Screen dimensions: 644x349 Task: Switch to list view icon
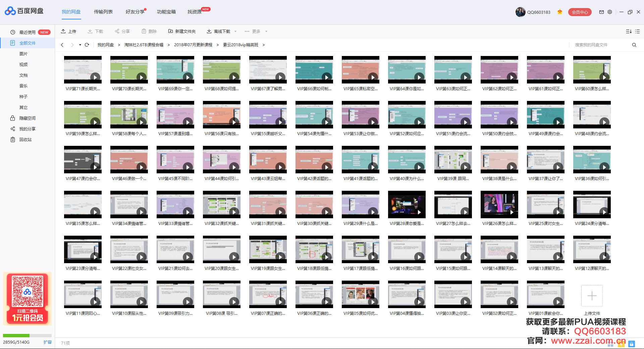pyautogui.click(x=638, y=31)
